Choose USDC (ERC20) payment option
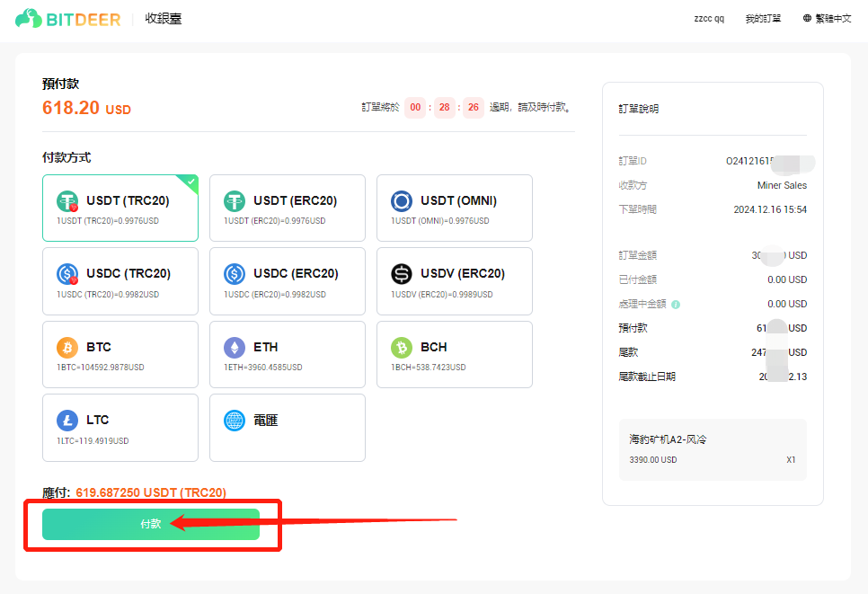The height and width of the screenshot is (594, 868). 288,281
